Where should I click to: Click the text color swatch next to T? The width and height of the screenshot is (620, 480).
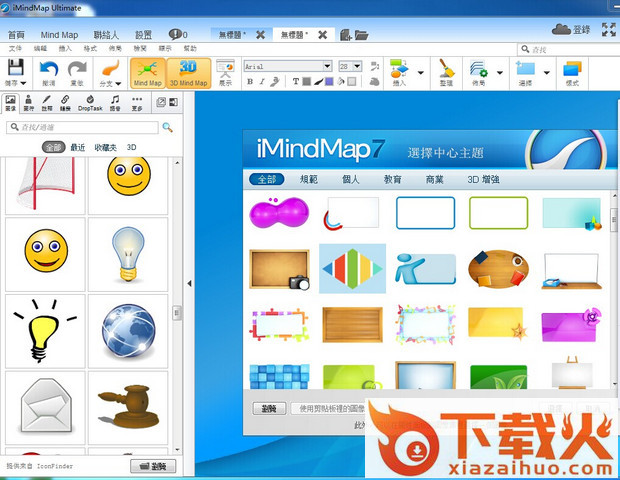[306, 81]
